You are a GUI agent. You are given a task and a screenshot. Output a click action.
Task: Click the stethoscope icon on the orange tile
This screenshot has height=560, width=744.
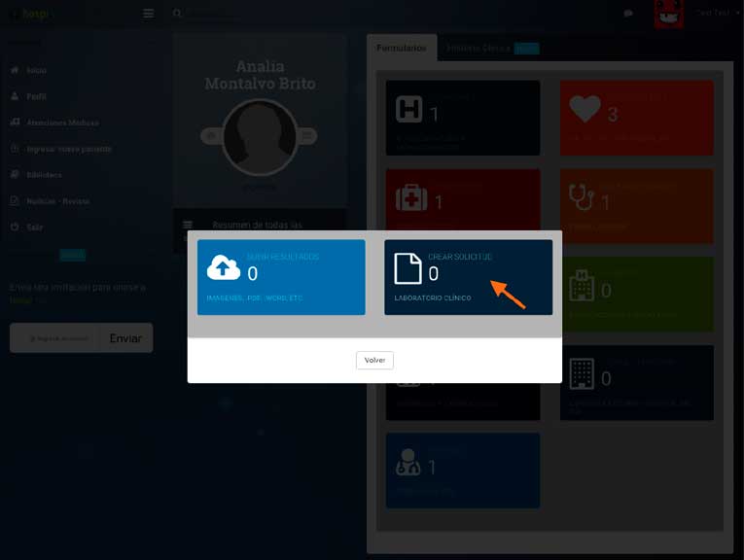[582, 197]
